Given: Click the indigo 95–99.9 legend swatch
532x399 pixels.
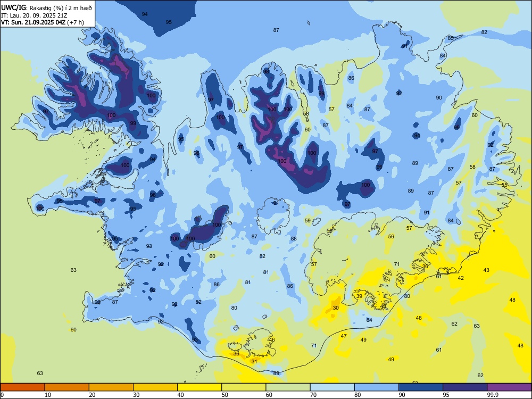Looking at the screenshot, I should click(465, 387).
